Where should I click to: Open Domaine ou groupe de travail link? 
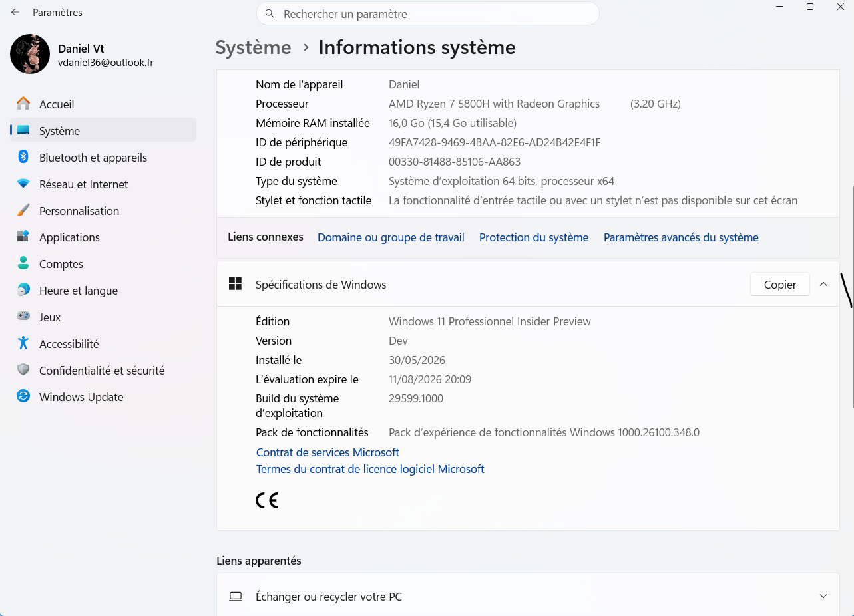click(391, 237)
